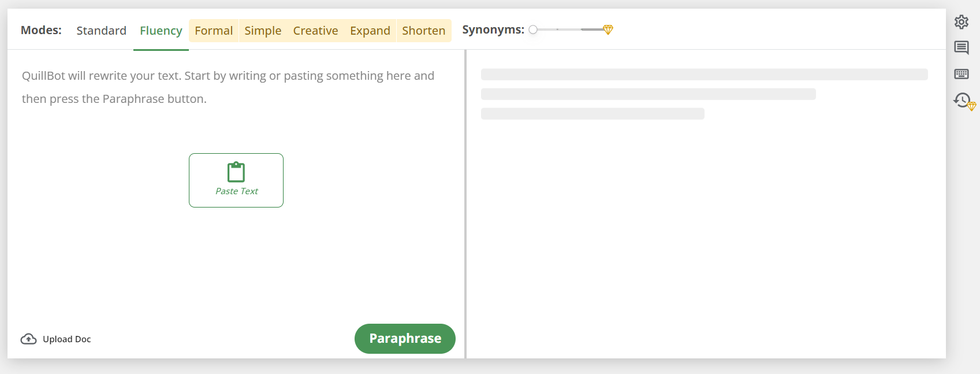Select the Fluency mode tab
The image size is (980, 374).
pos(161,31)
